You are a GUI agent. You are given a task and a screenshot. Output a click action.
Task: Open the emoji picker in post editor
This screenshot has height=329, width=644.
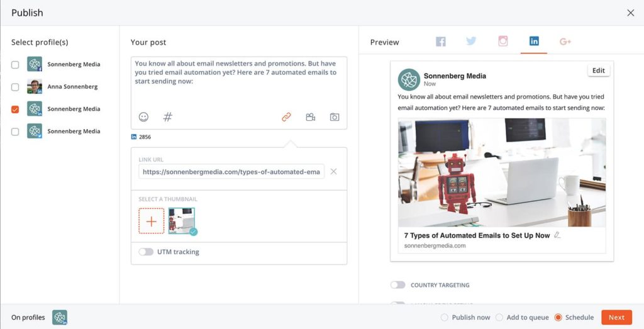143,117
